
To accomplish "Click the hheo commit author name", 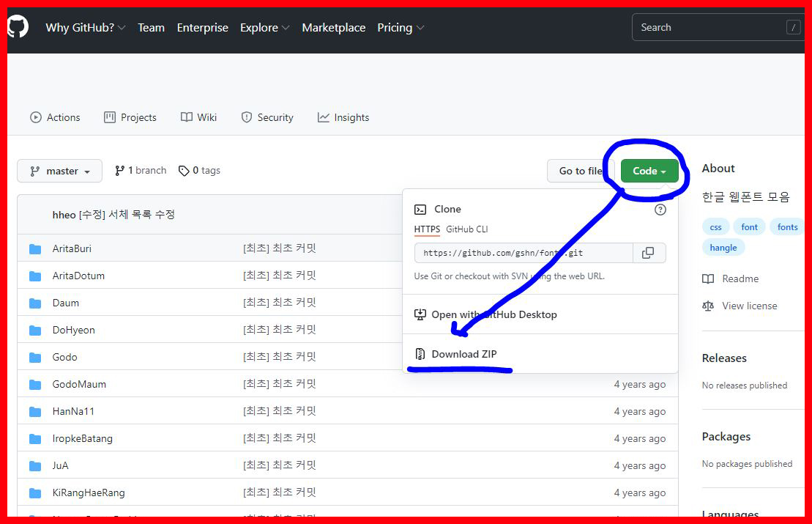I will [x=64, y=215].
